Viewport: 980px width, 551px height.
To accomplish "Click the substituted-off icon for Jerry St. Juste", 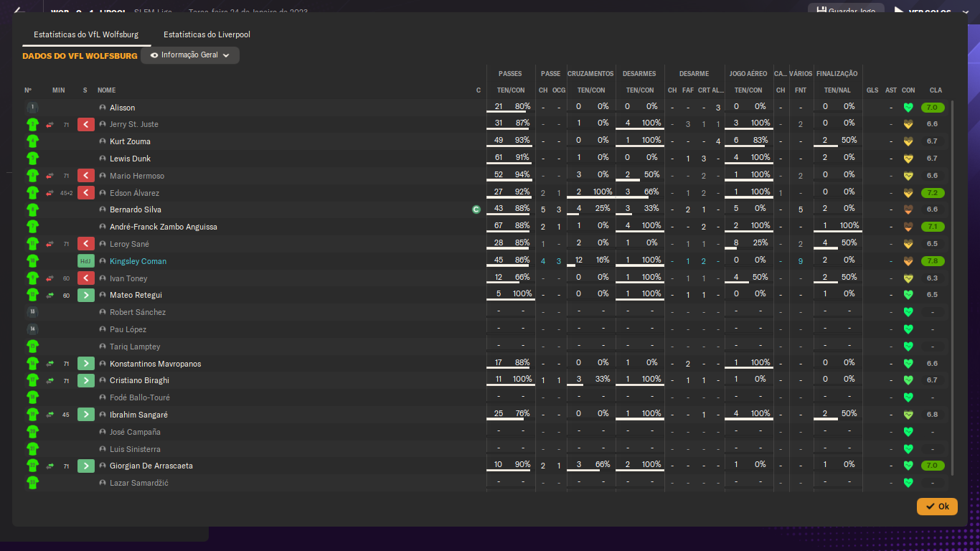I will (x=86, y=124).
